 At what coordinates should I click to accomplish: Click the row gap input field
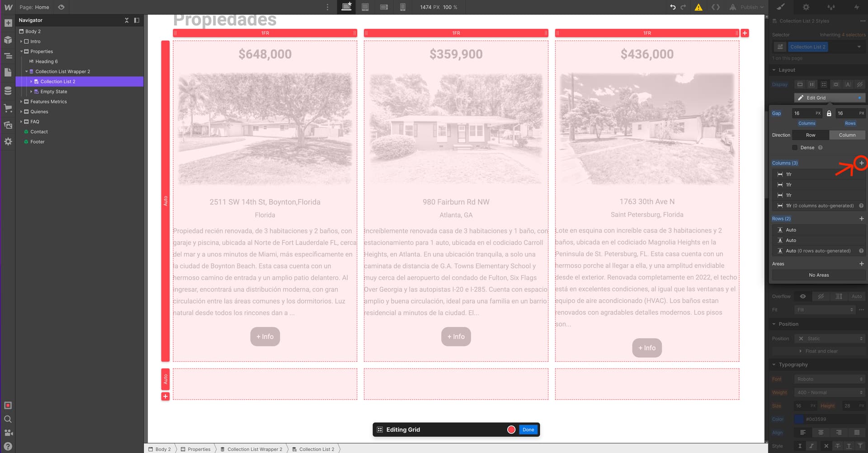pos(850,113)
